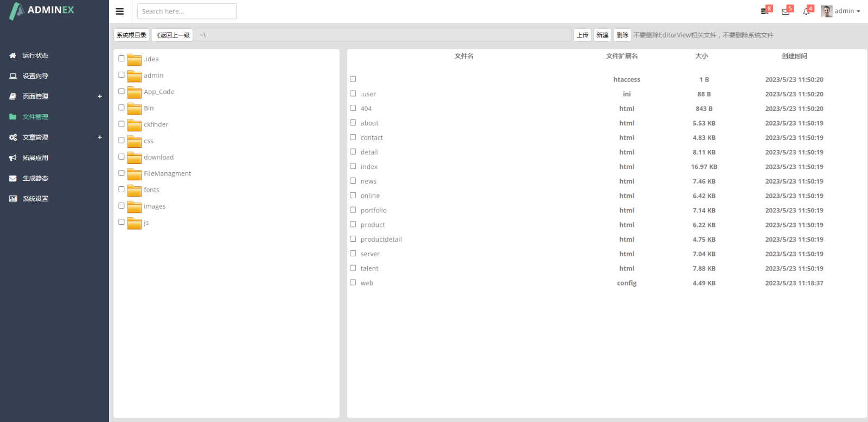This screenshot has width=868, height=422.
Task: Open the mail envelope icon in header
Action: pyautogui.click(x=785, y=11)
